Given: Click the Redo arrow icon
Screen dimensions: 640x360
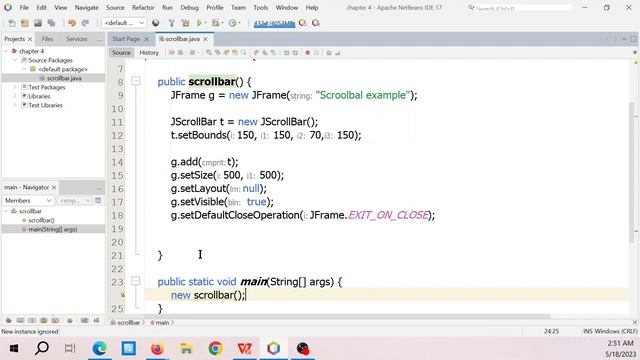Looking at the screenshot, I should pos(85,23).
